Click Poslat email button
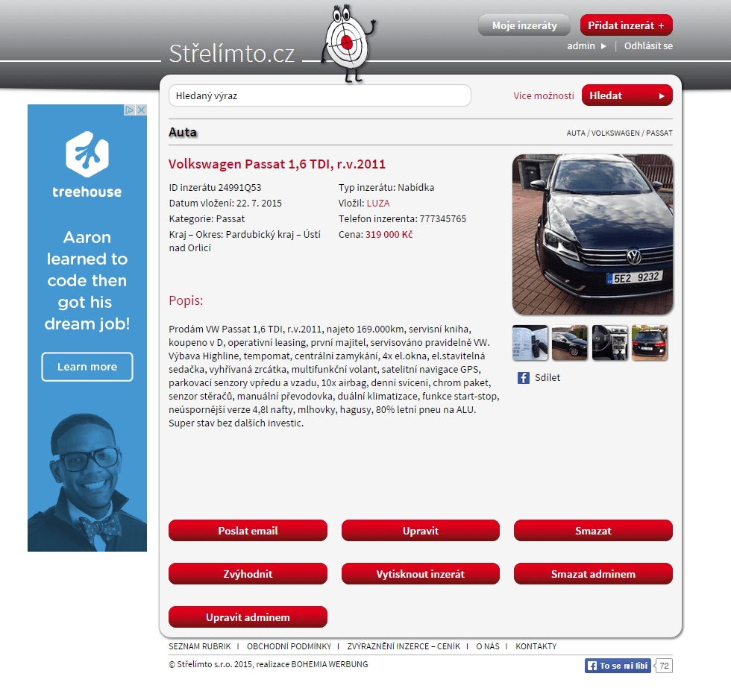 point(248,530)
